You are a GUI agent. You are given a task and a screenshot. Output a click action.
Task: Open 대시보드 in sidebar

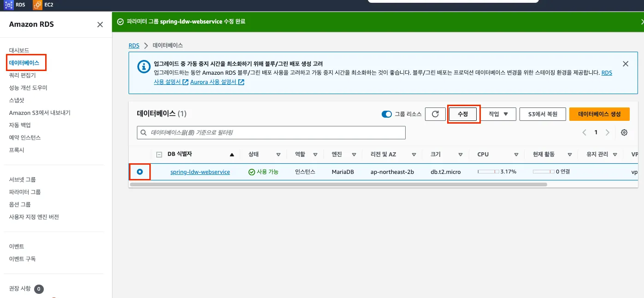(19, 50)
